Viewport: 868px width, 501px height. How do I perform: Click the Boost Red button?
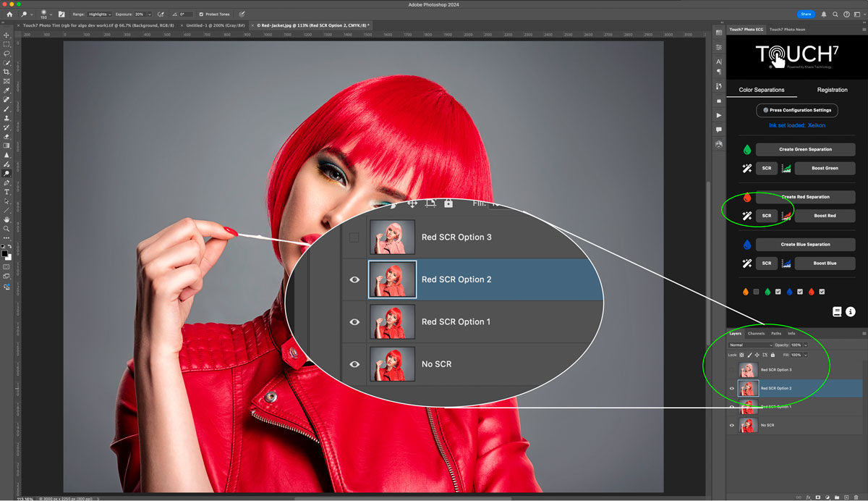825,216
